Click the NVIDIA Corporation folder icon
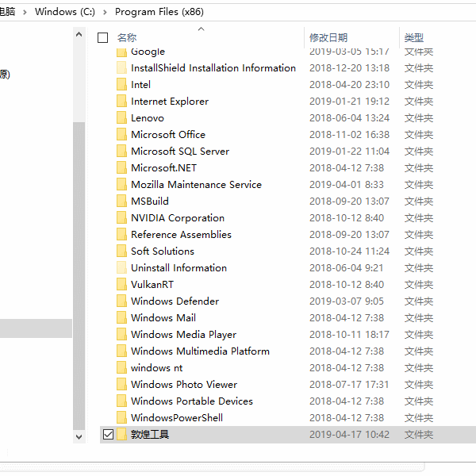The width and height of the screenshot is (476, 476). (121, 217)
